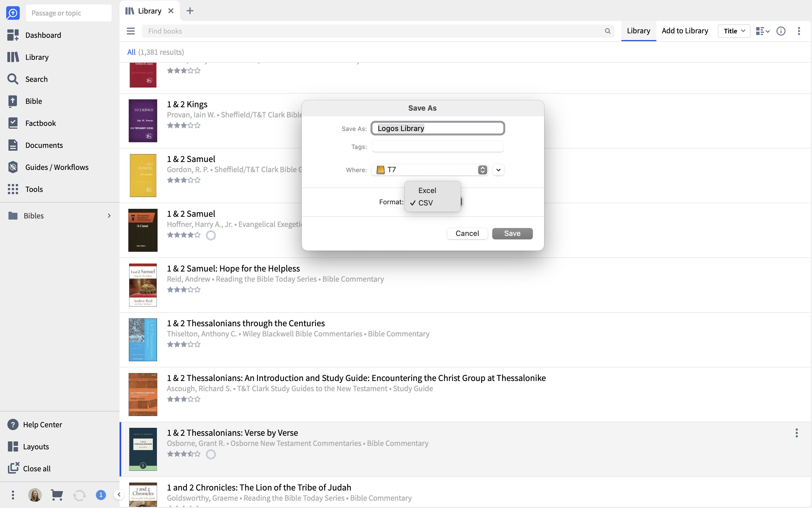Click Cancel in Save As dialog
Image resolution: width=812 pixels, height=508 pixels.
click(x=467, y=233)
